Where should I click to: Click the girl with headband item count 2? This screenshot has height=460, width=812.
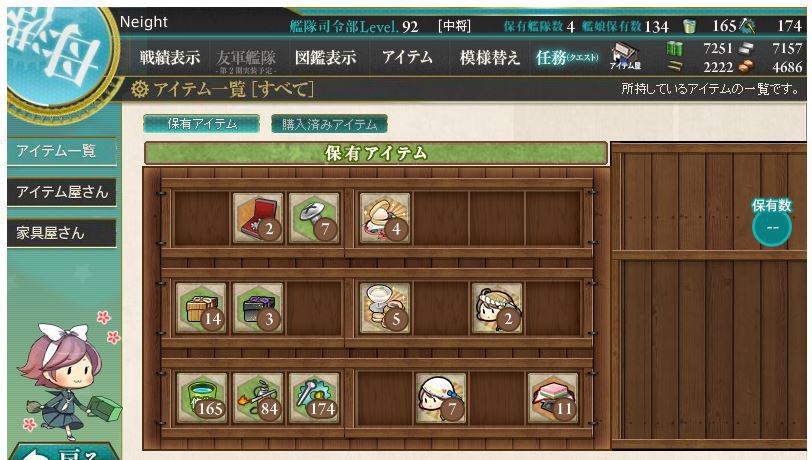tap(497, 308)
